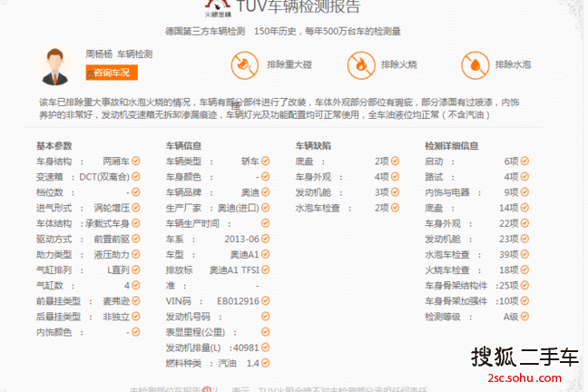Click the 发动机号码 label
This screenshot has height=392, width=588.
click(188, 317)
